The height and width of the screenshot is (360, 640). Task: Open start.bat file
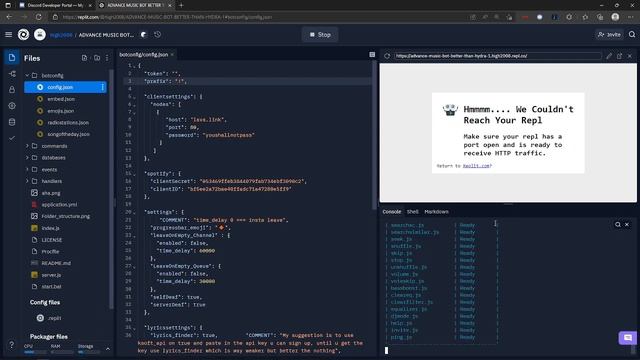tap(51, 287)
